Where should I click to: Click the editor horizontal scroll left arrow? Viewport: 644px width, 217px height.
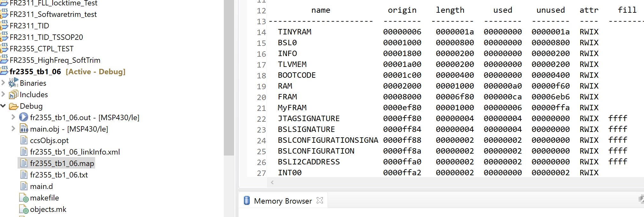coord(272,183)
